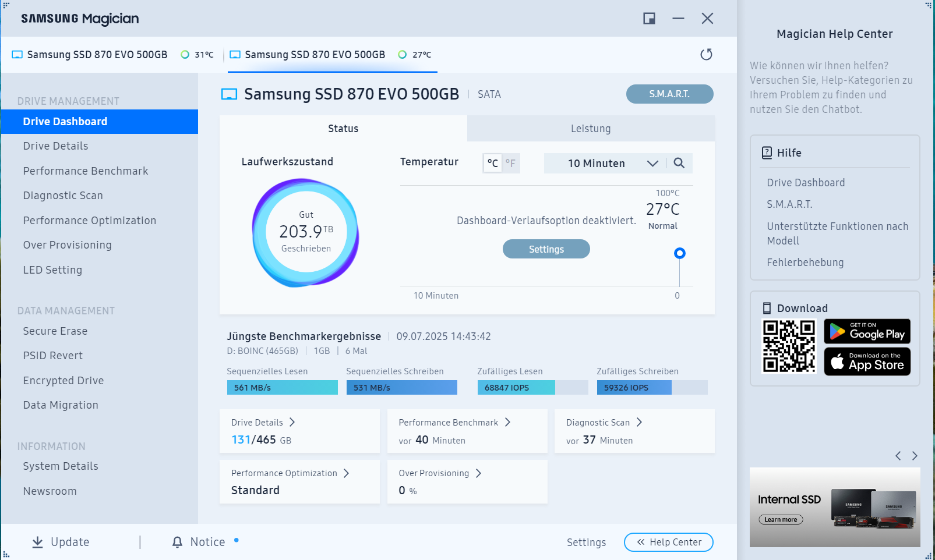Open Settings link in the bottom bar

(x=586, y=543)
